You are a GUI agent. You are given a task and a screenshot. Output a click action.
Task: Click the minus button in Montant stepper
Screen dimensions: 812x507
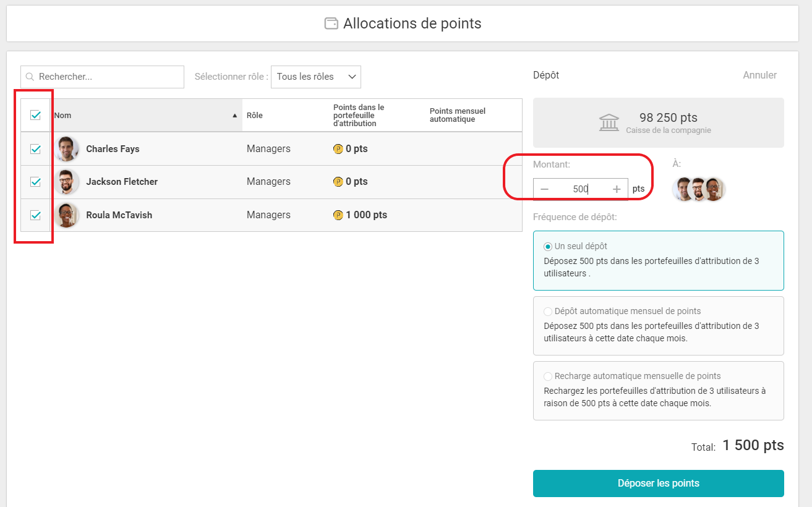[544, 189]
